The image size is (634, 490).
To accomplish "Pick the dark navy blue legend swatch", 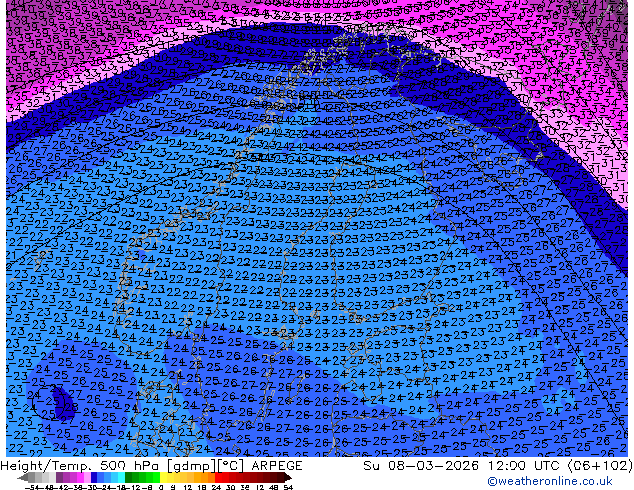I will pyautogui.click(x=94, y=477).
